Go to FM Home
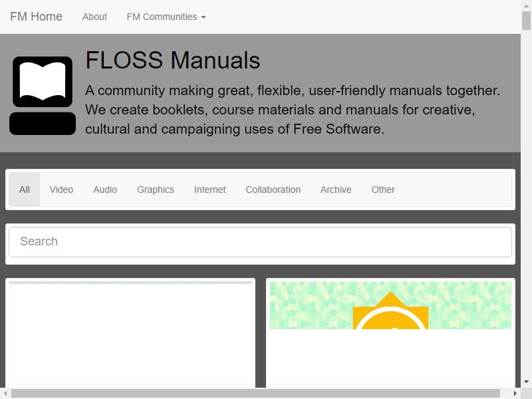Viewport: 532px width, 399px height. (x=36, y=17)
